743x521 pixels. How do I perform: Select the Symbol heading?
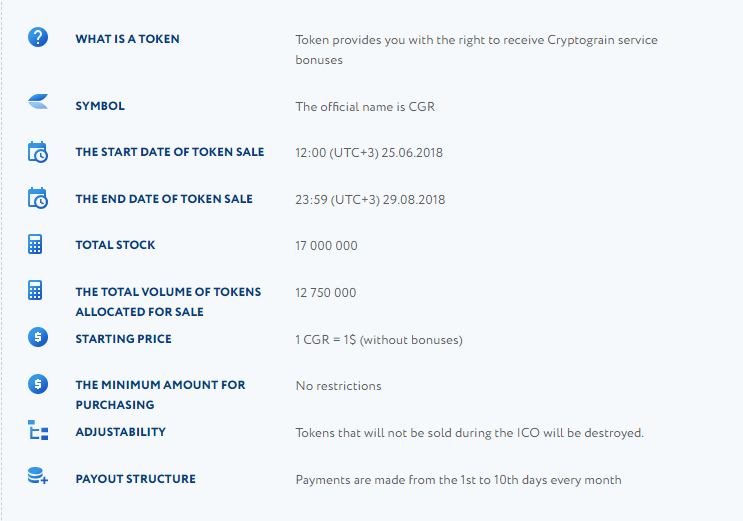(100, 106)
